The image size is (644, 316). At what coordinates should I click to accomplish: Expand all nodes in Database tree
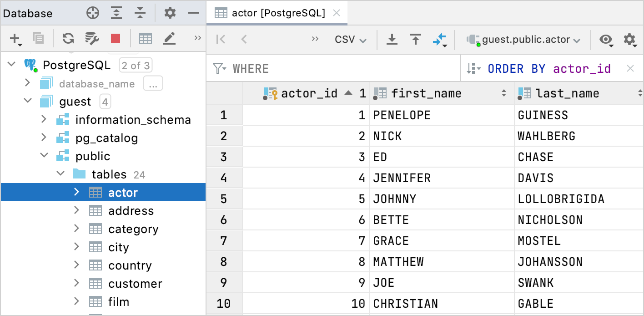click(x=116, y=13)
